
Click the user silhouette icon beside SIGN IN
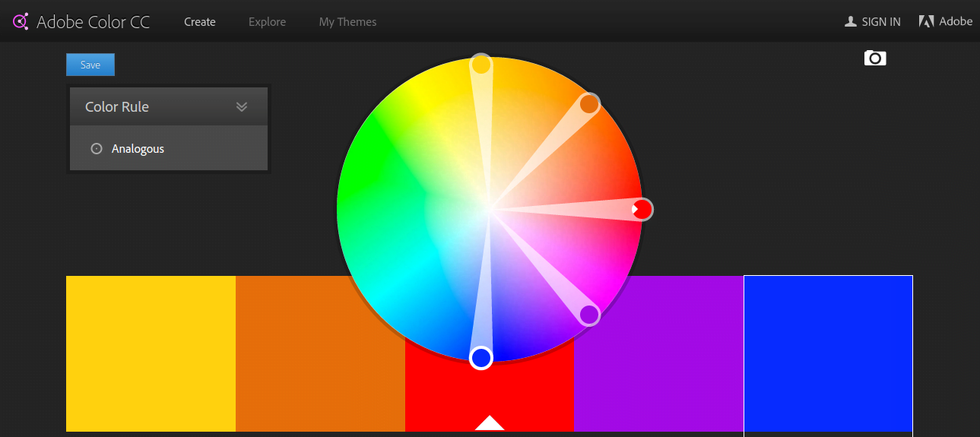pyautogui.click(x=851, y=21)
